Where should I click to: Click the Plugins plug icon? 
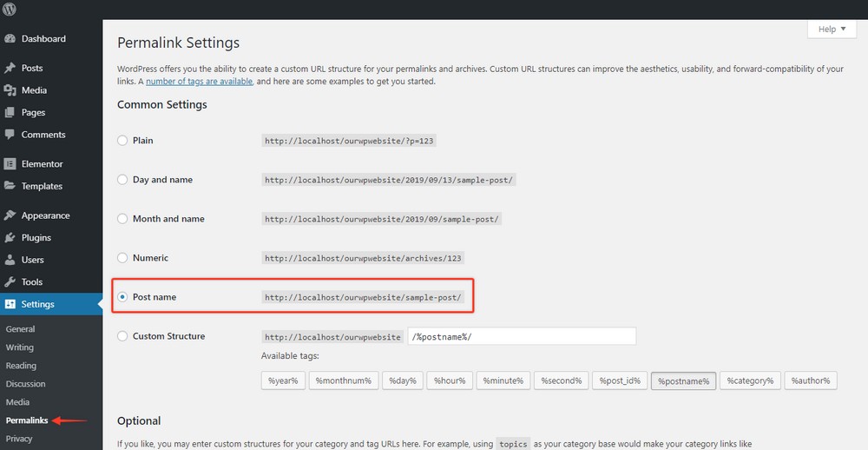(10, 238)
